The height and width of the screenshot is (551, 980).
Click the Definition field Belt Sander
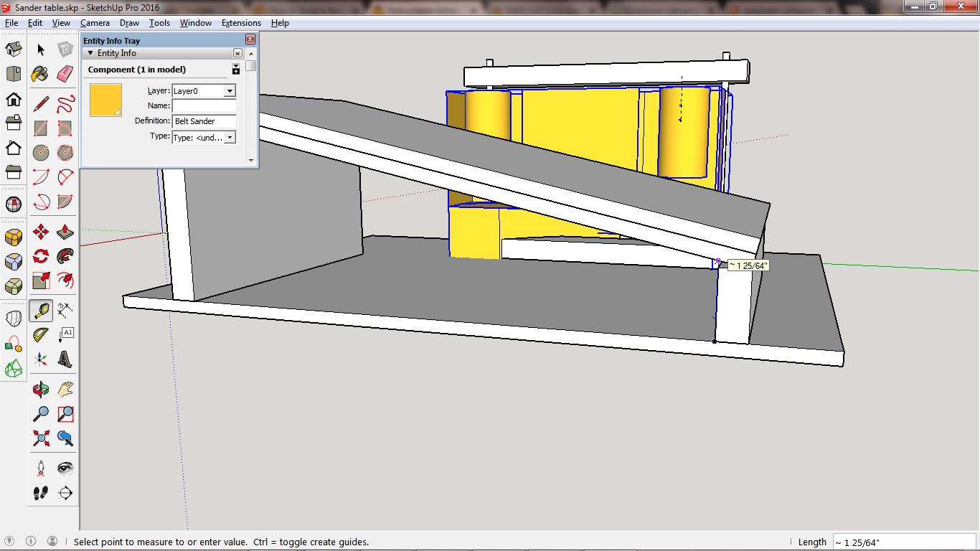(204, 121)
